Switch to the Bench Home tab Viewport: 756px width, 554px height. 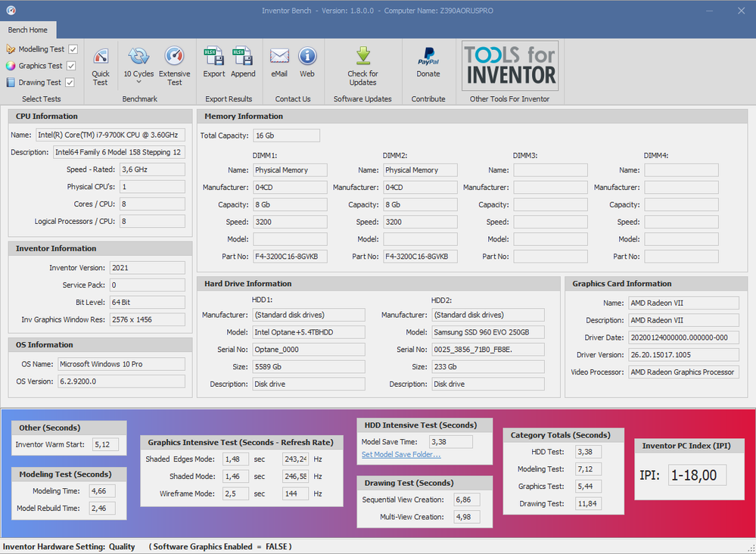tap(28, 30)
